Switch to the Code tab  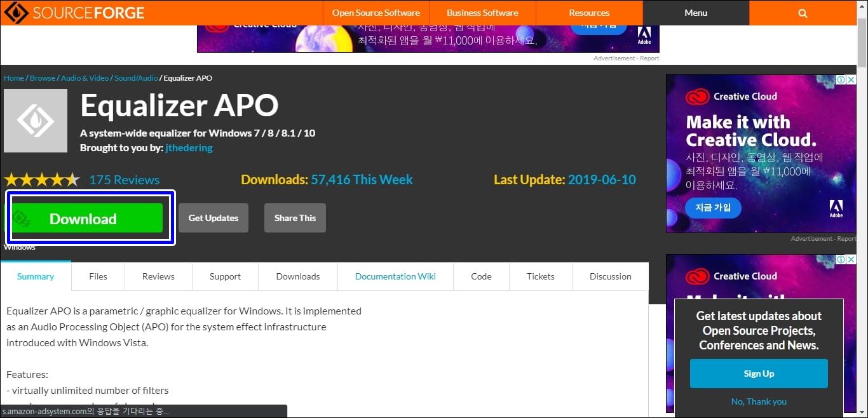click(481, 276)
